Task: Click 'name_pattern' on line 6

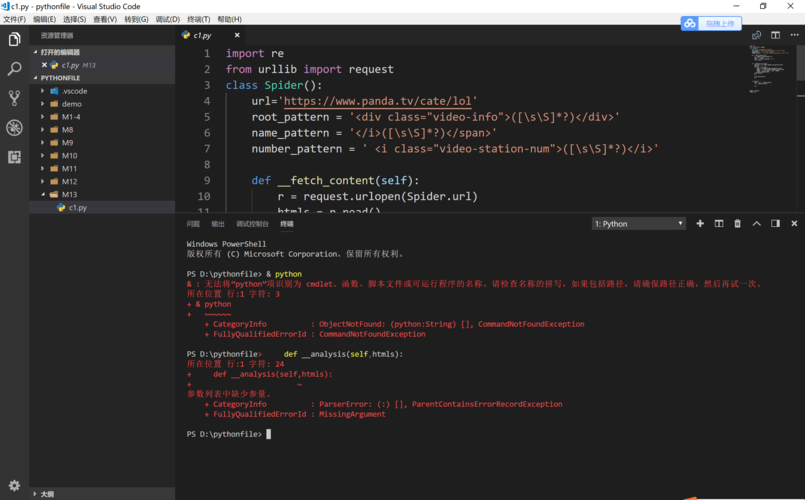Action: pyautogui.click(x=290, y=133)
